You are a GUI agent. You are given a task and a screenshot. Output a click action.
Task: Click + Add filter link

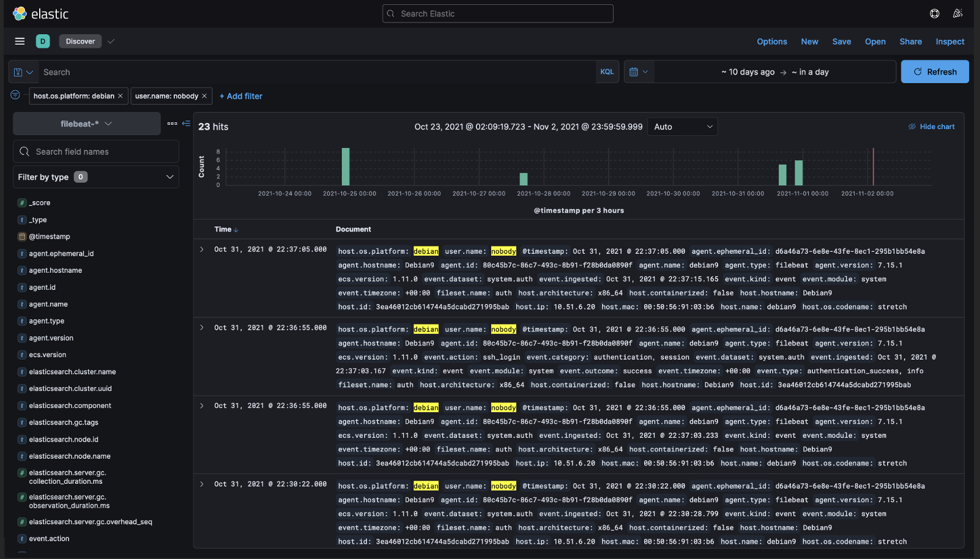(x=241, y=96)
